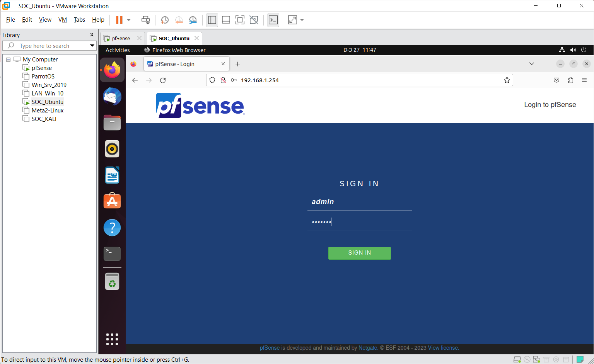This screenshot has width=594, height=364.
Task: Open the Files manager from the dock
Action: [x=112, y=123]
